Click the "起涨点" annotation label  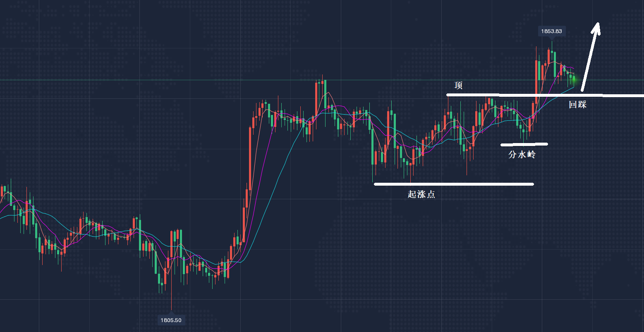421,194
